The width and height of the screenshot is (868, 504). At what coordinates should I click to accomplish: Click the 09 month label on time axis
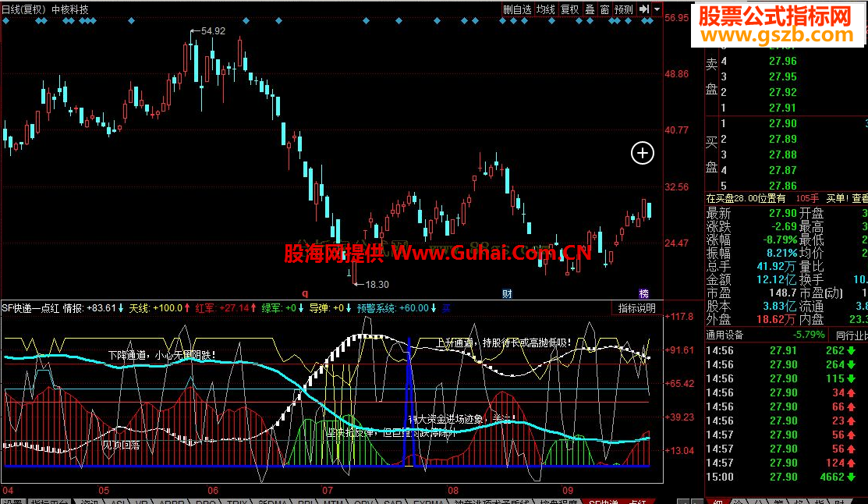click(x=568, y=490)
